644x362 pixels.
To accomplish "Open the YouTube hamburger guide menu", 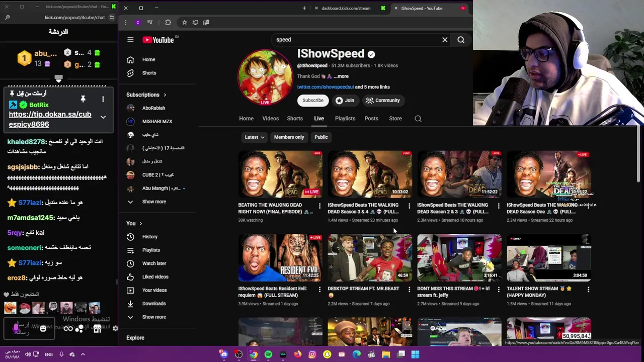I will tap(130, 40).
